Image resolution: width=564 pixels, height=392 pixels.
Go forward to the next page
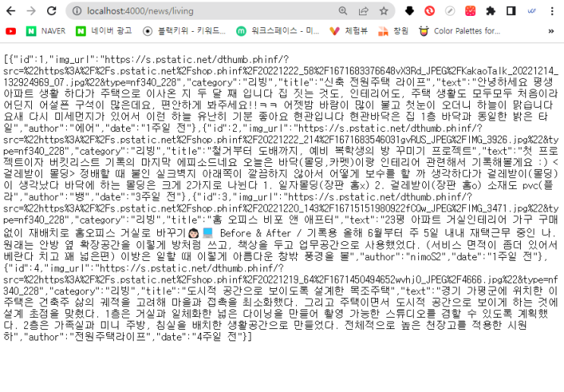(x=31, y=11)
